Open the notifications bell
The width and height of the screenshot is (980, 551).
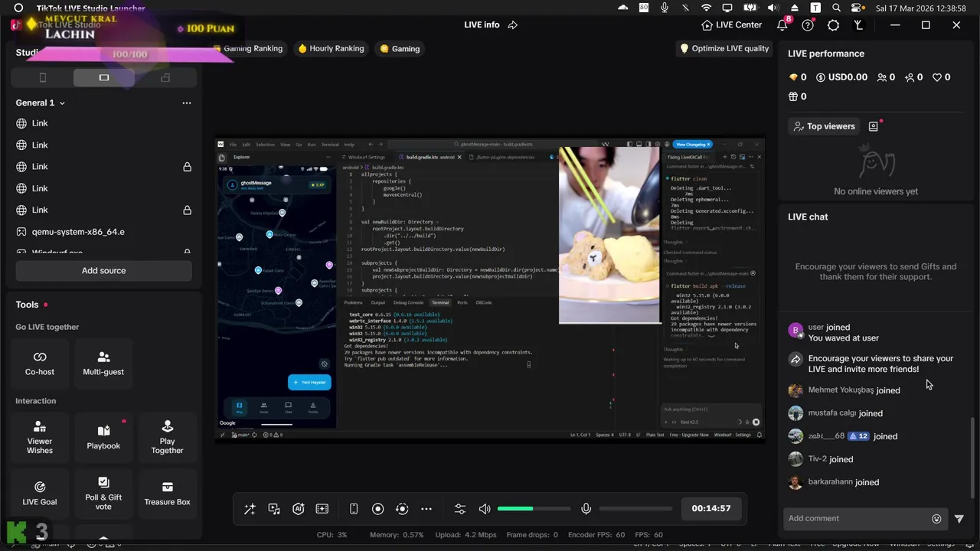point(782,25)
